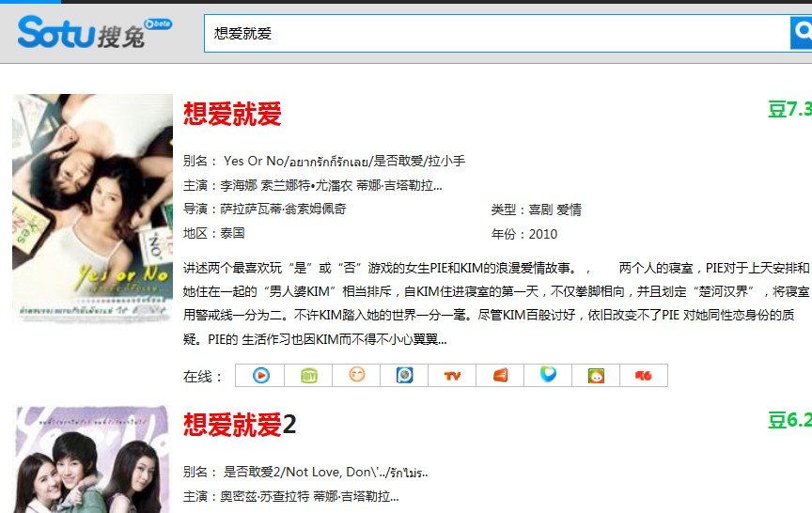Image resolution: width=812 pixels, height=513 pixels.
Task: Click the blue search magnifier button
Action: click(x=801, y=33)
